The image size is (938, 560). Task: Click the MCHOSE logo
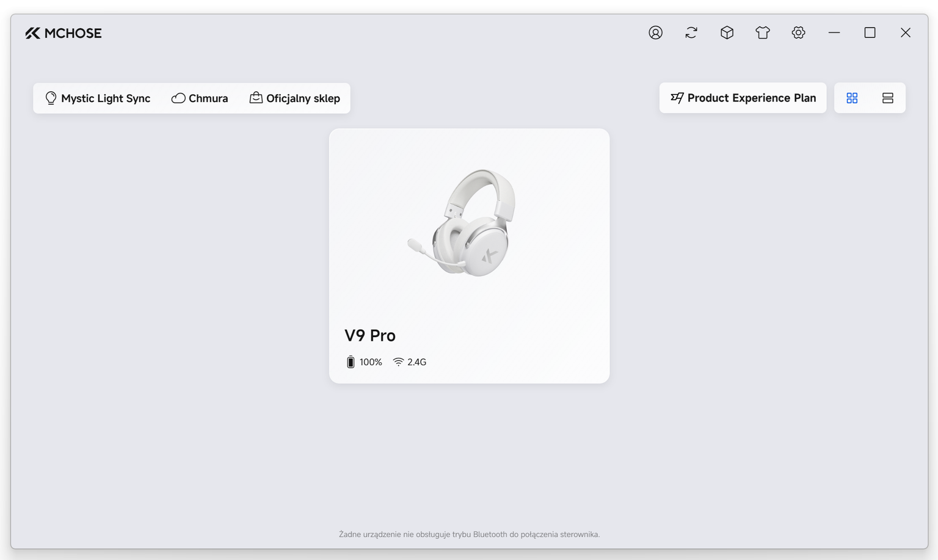click(x=64, y=33)
